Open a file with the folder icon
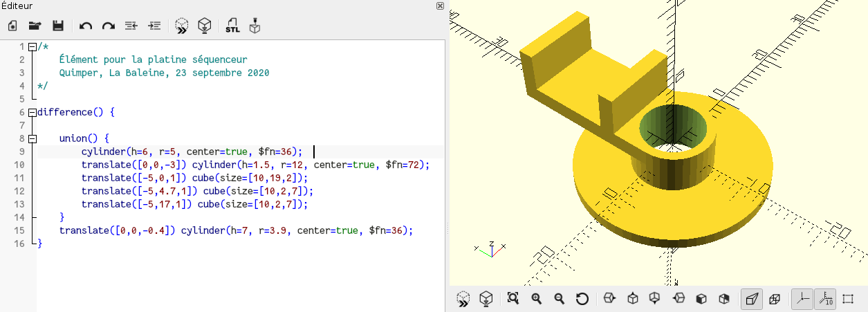868x312 pixels. coord(35,26)
